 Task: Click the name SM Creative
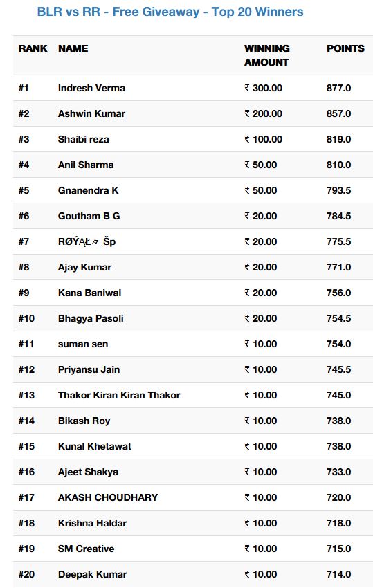[86, 549]
